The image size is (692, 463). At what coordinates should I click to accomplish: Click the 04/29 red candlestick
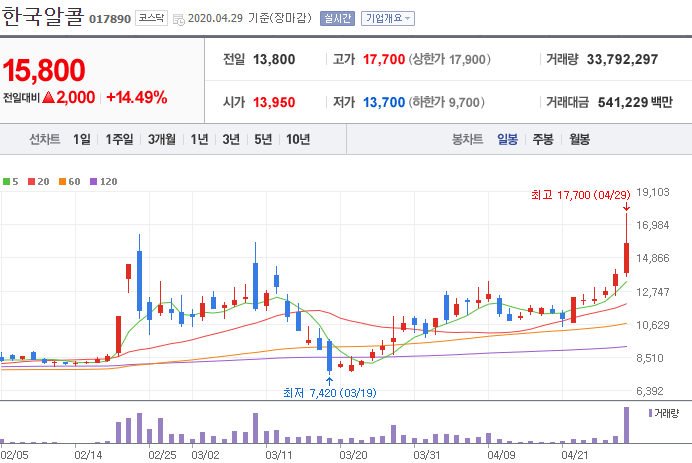(x=626, y=258)
